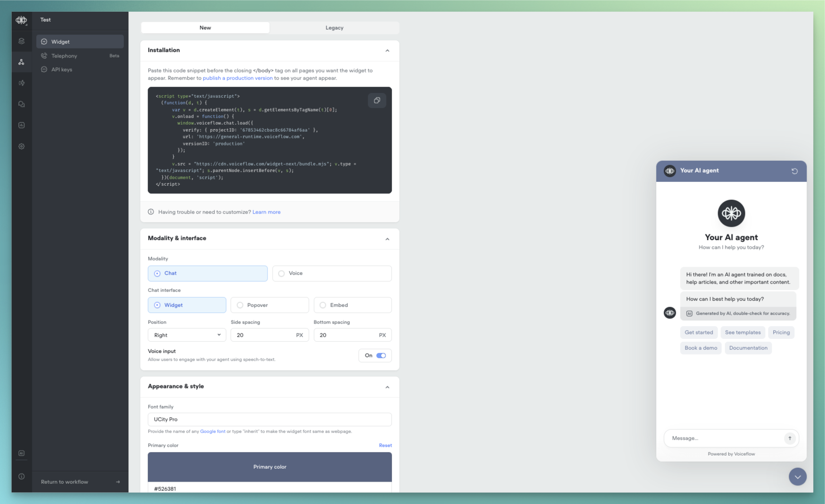Screen dimensions: 825x504
Task: Click the Primary color swatch
Action: [x=270, y=467]
